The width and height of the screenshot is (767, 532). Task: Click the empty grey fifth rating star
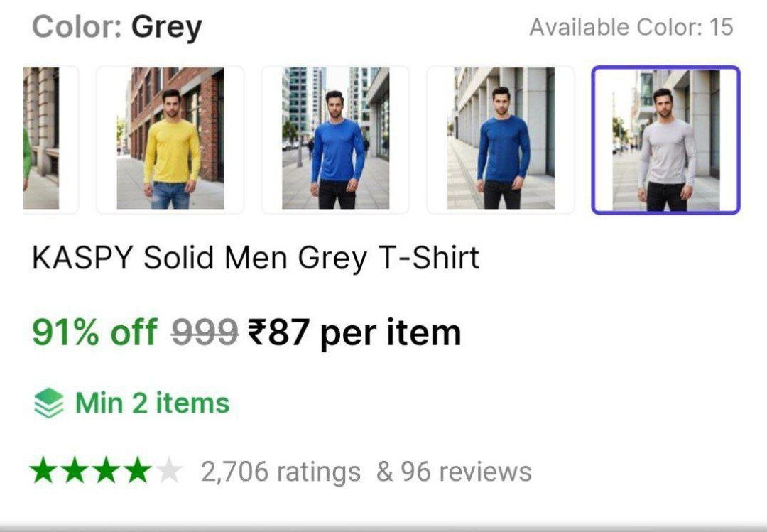(168, 471)
